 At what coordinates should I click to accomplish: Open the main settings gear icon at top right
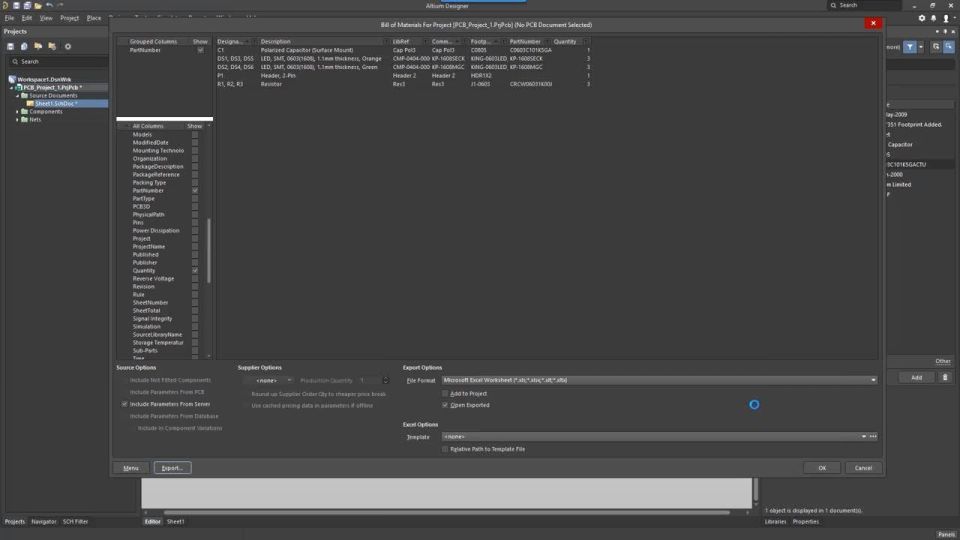(921, 18)
